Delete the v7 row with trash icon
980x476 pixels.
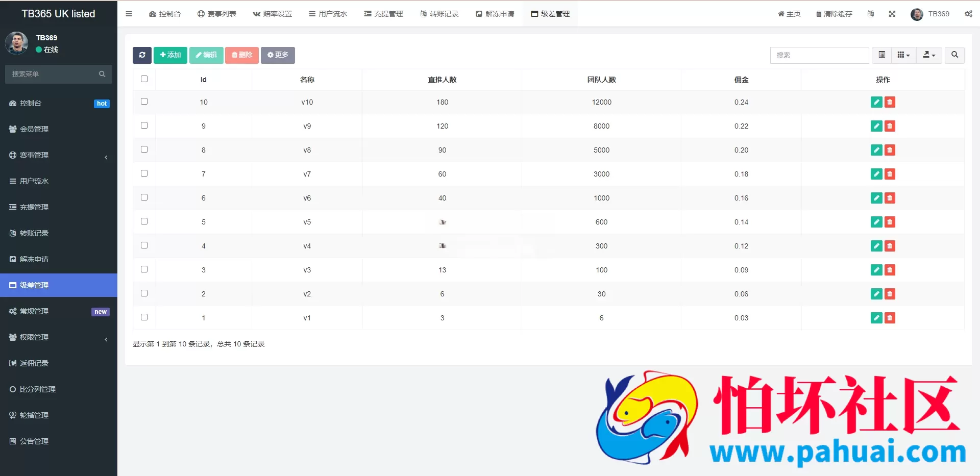890,174
